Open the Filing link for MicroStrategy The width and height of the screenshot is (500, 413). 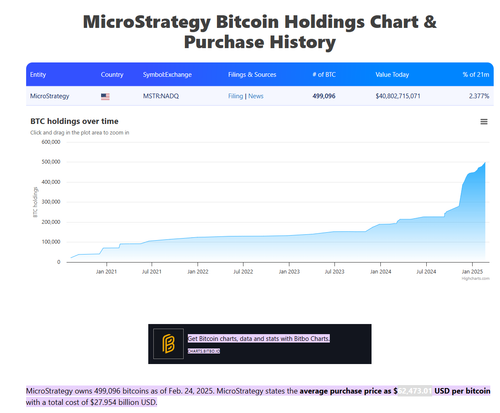coord(235,96)
